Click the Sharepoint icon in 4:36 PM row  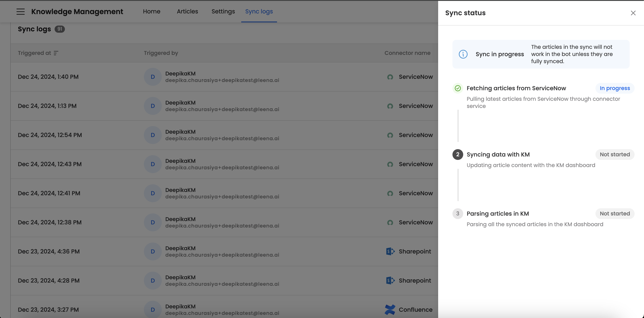[x=390, y=251]
